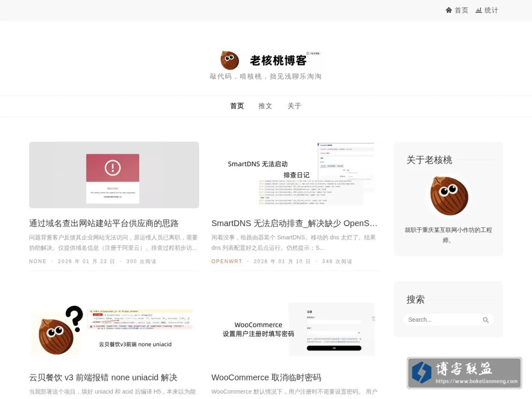
Task: Click the walnut avatar in 关于老核桃
Action: click(x=449, y=196)
